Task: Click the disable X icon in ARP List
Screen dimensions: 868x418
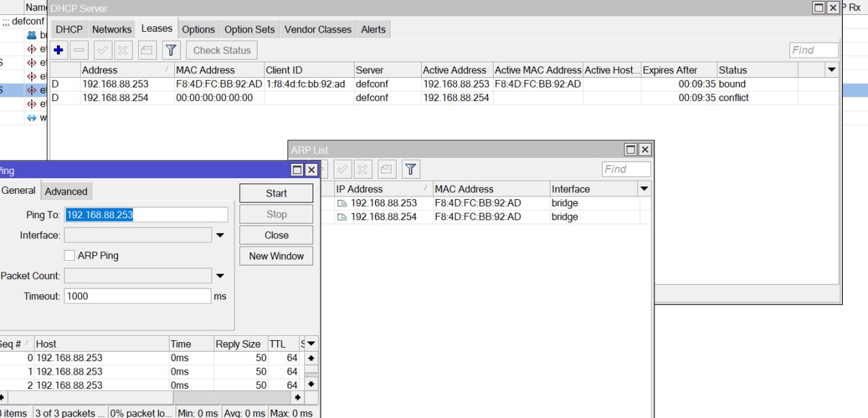Action: 363,169
